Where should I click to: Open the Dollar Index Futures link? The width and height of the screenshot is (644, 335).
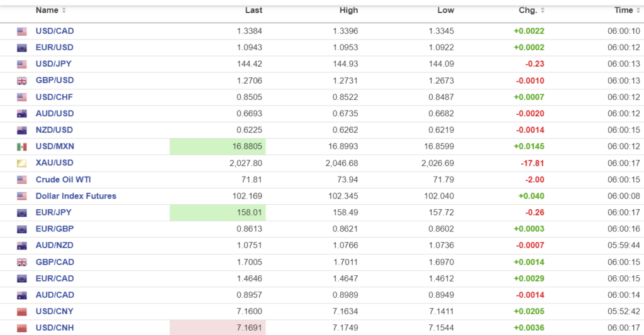[75, 196]
